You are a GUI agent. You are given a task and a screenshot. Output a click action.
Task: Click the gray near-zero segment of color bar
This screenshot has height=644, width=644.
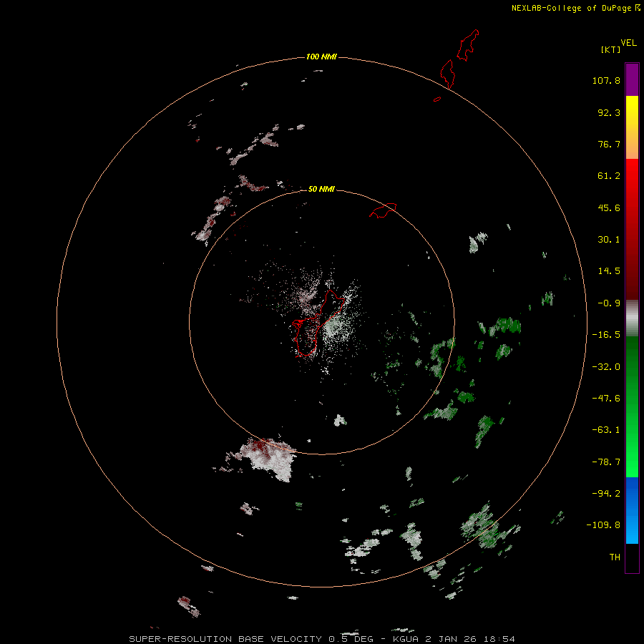point(632,318)
